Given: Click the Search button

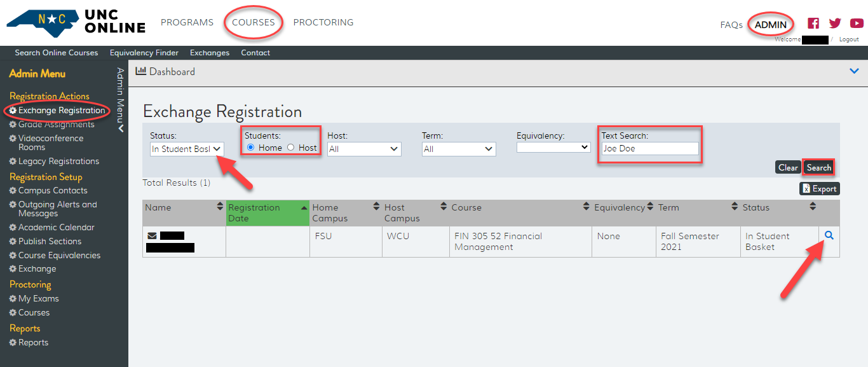Looking at the screenshot, I should tap(818, 167).
